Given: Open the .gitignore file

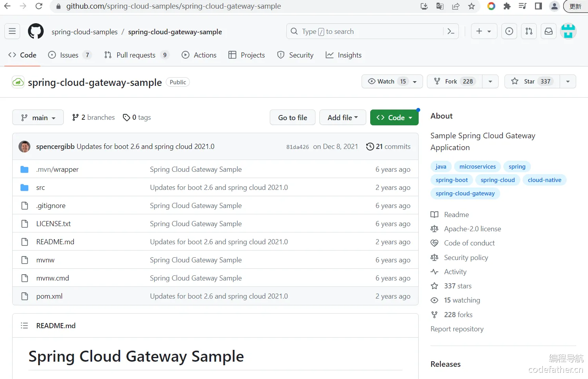Looking at the screenshot, I should (51, 206).
